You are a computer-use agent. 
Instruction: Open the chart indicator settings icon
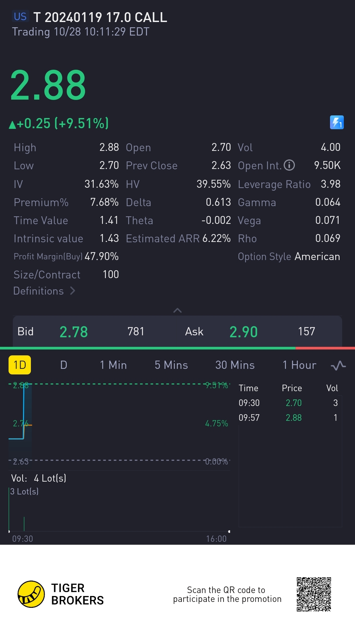(338, 365)
